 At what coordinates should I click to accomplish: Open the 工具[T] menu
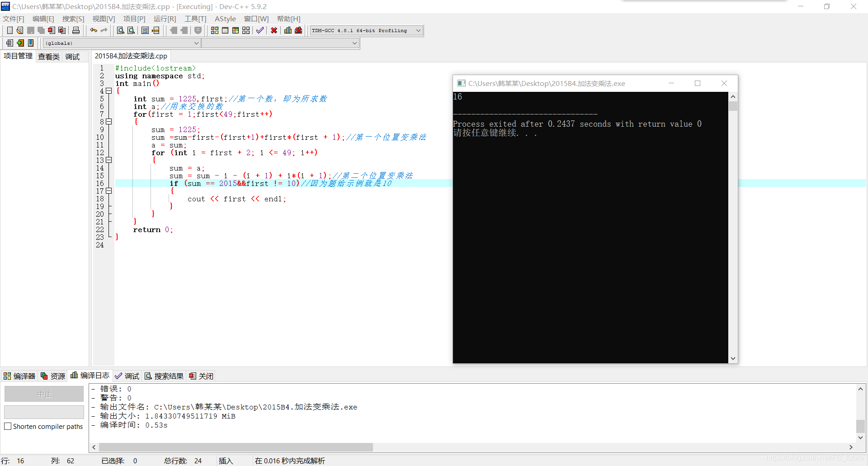(x=195, y=19)
